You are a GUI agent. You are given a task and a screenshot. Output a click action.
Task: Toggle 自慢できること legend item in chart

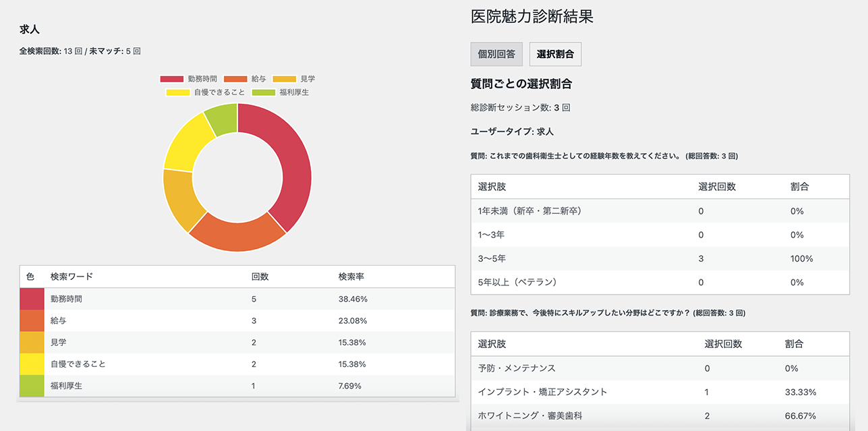click(x=206, y=92)
